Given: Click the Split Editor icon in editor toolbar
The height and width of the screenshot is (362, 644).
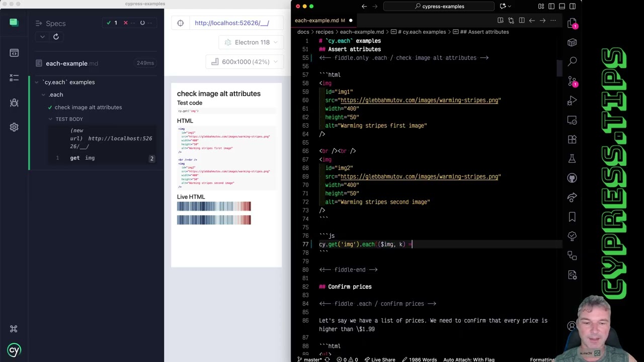Looking at the screenshot, I should point(522,21).
